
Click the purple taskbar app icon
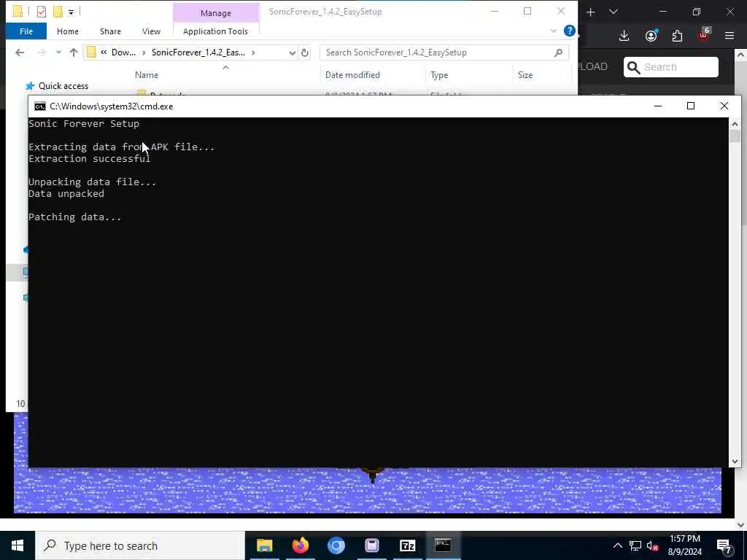(x=371, y=545)
